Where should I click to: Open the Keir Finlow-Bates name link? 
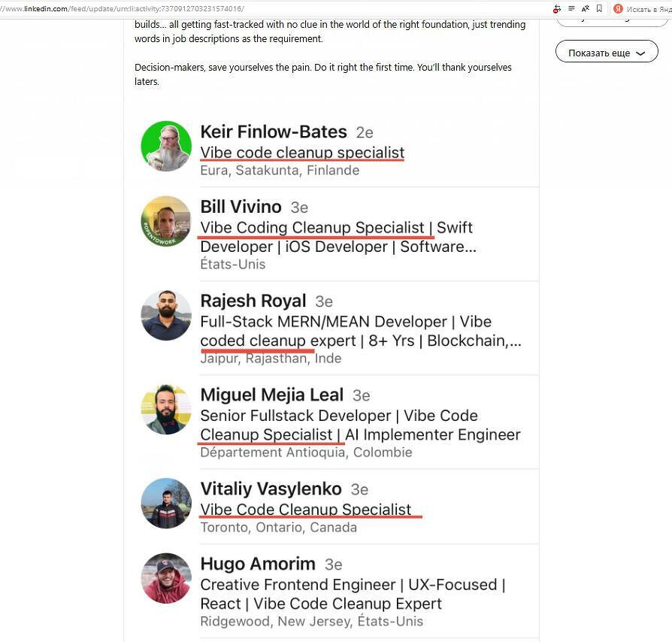(274, 132)
